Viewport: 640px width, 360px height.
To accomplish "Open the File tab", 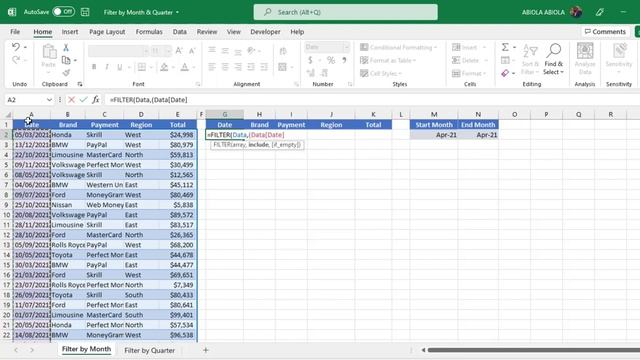I will tap(15, 31).
